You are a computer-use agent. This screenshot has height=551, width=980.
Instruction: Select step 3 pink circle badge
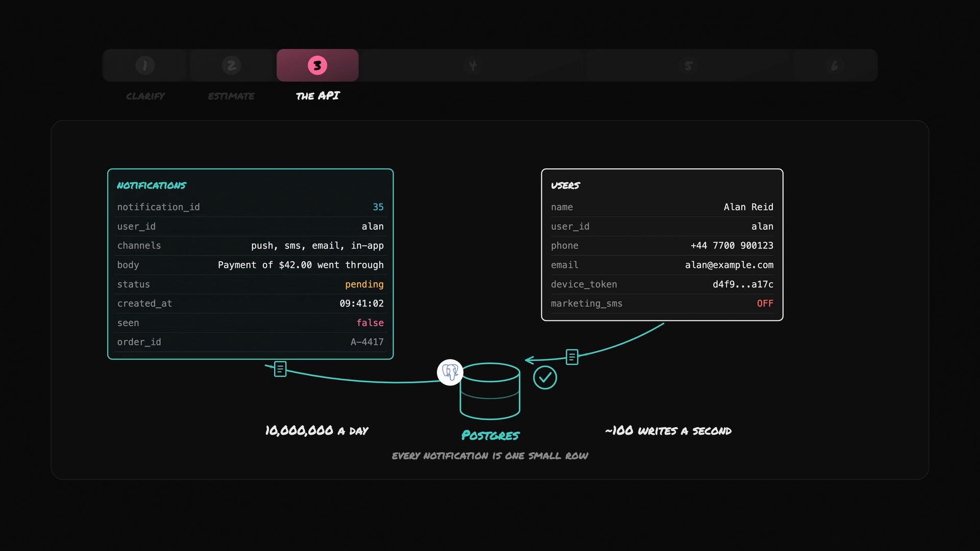point(317,65)
